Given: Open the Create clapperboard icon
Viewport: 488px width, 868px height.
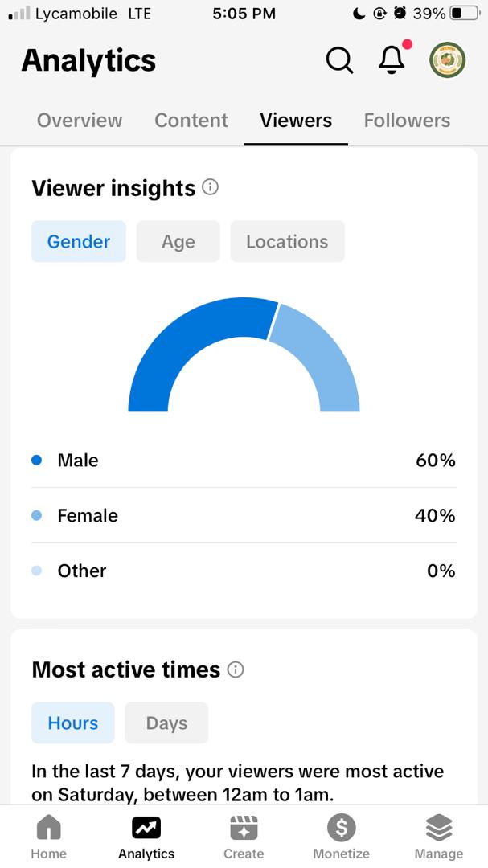Looking at the screenshot, I should point(244,828).
